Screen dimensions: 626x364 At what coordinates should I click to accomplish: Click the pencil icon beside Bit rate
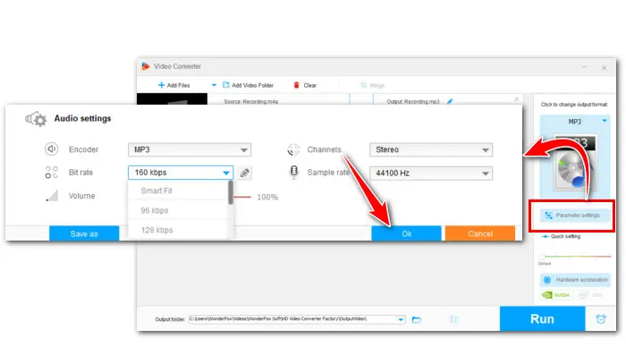[x=244, y=173]
